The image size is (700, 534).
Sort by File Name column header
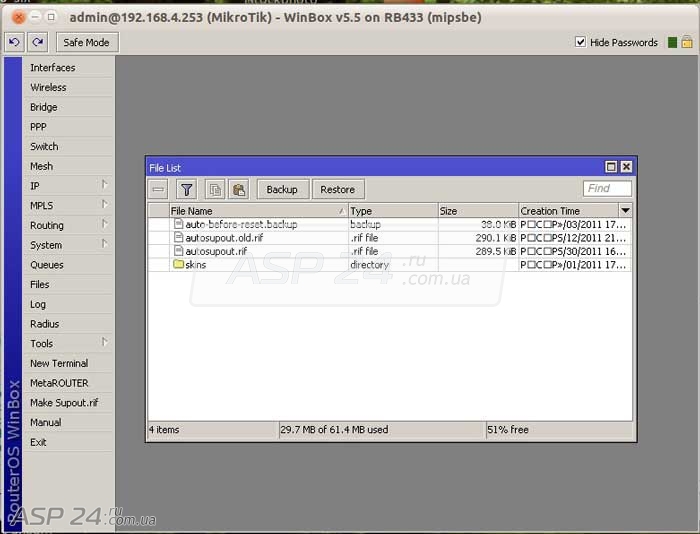258,211
